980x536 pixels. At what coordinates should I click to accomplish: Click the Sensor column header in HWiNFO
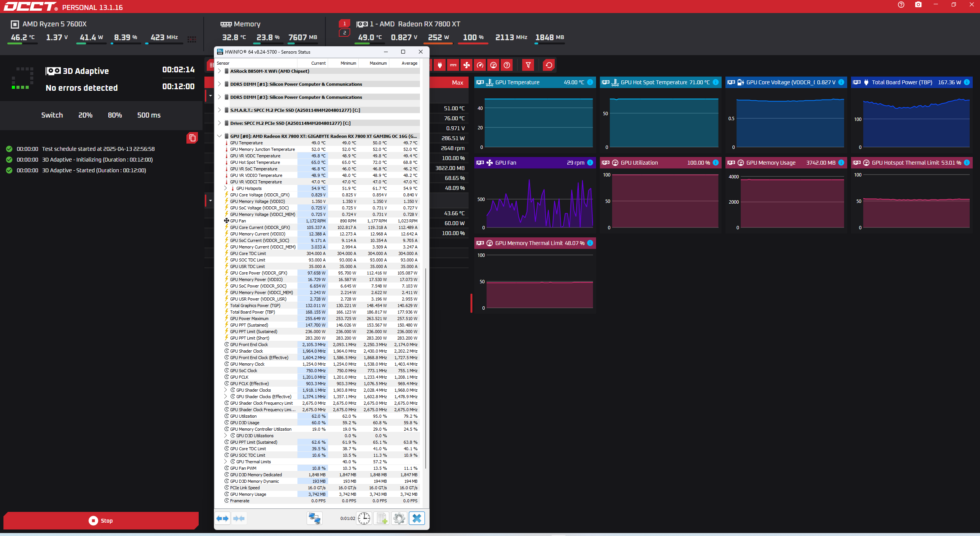tap(256, 63)
